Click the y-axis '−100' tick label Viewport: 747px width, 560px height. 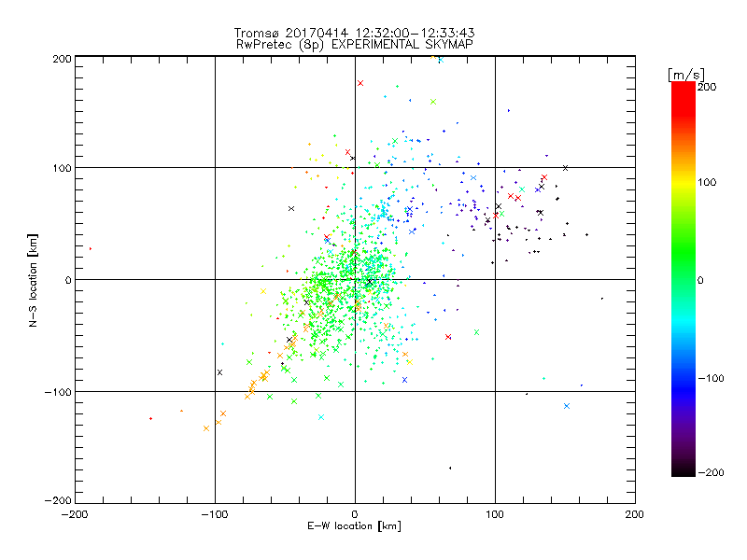pyautogui.click(x=58, y=392)
